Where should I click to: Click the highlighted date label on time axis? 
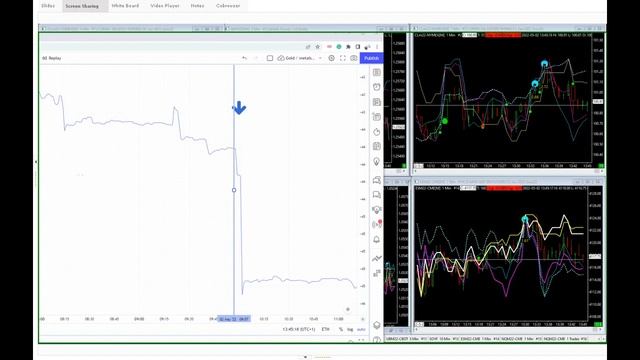[x=234, y=319]
